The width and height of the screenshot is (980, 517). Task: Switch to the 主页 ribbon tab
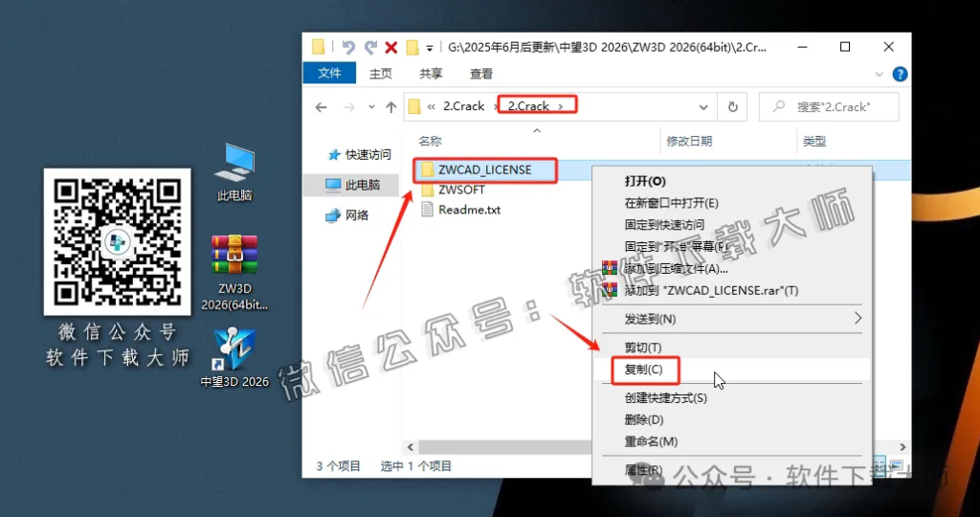pos(381,74)
